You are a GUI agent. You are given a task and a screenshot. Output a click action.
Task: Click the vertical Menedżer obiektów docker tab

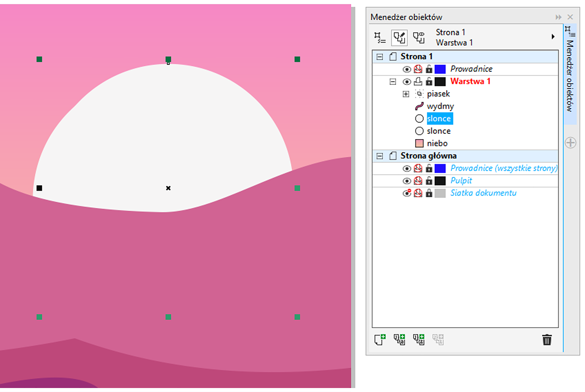(570, 76)
